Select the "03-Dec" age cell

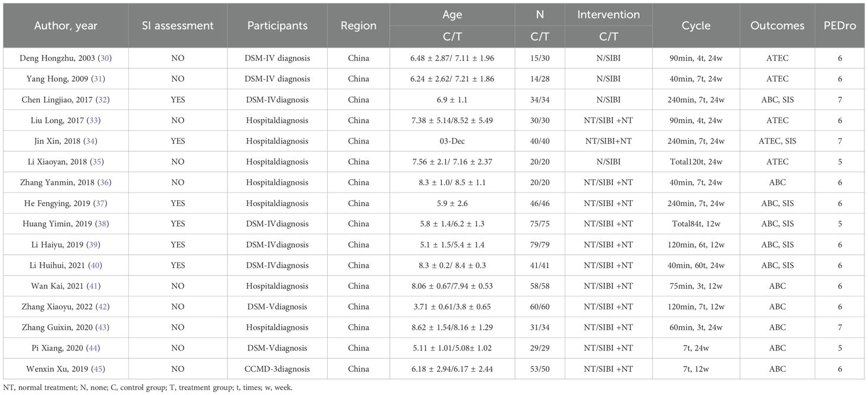(x=452, y=141)
